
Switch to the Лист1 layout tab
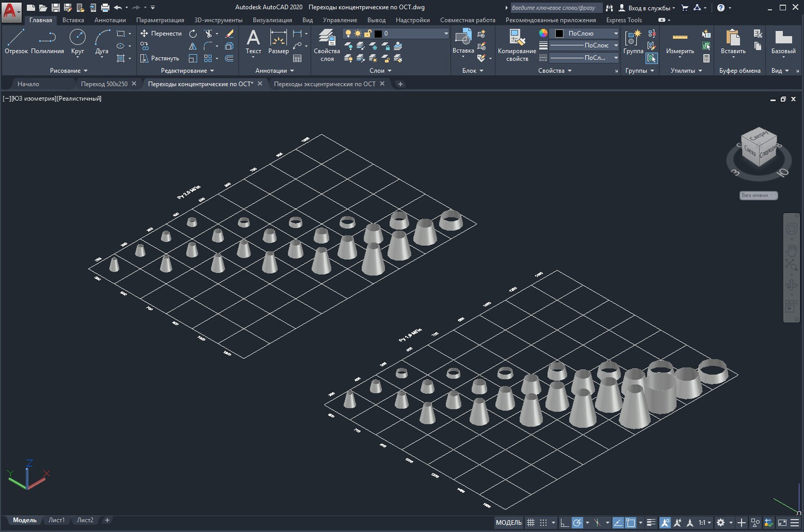pyautogui.click(x=56, y=520)
